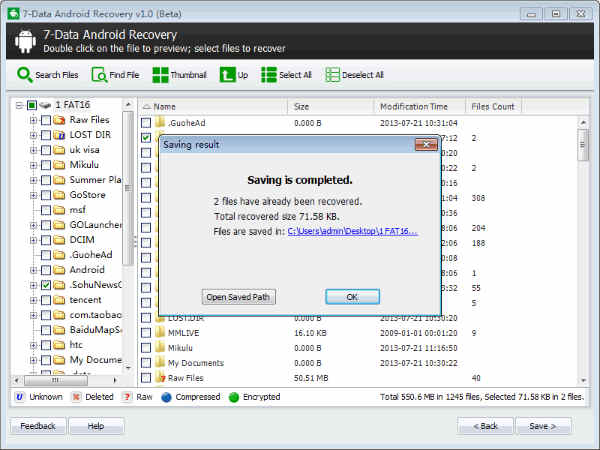Click the tencent folder icon in tree

click(59, 300)
